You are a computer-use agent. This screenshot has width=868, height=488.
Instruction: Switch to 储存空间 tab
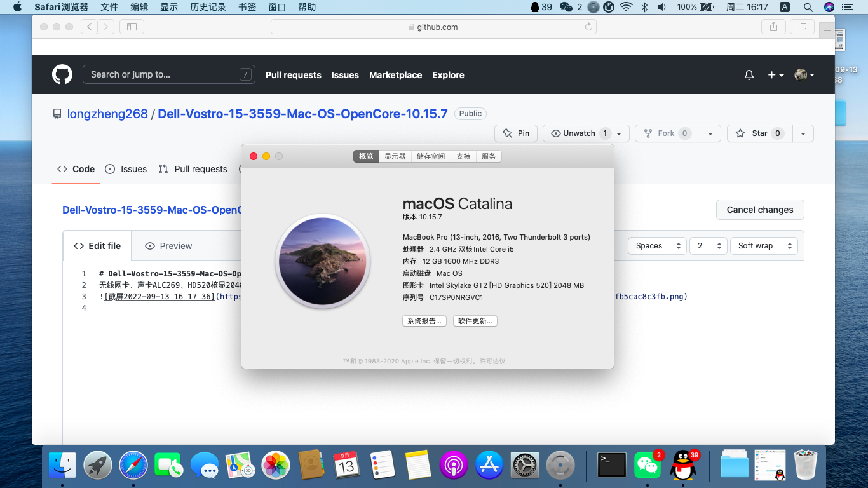(431, 156)
